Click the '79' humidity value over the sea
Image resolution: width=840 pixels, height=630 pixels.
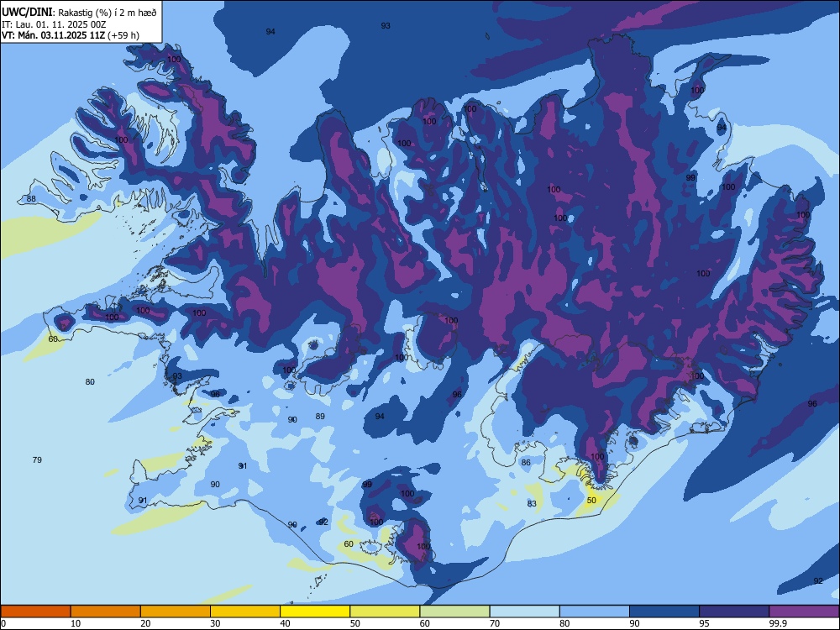tap(37, 459)
